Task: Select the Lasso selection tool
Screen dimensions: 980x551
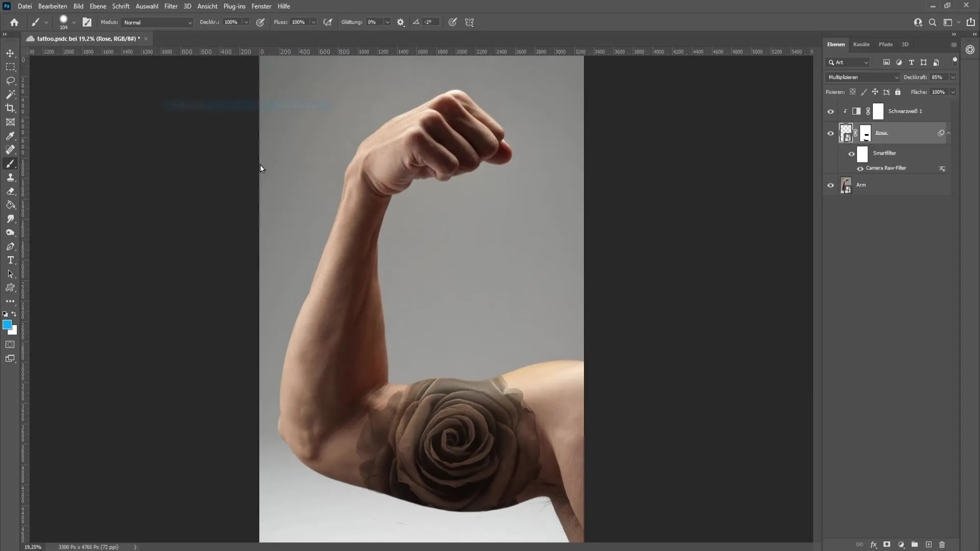Action: click(10, 80)
